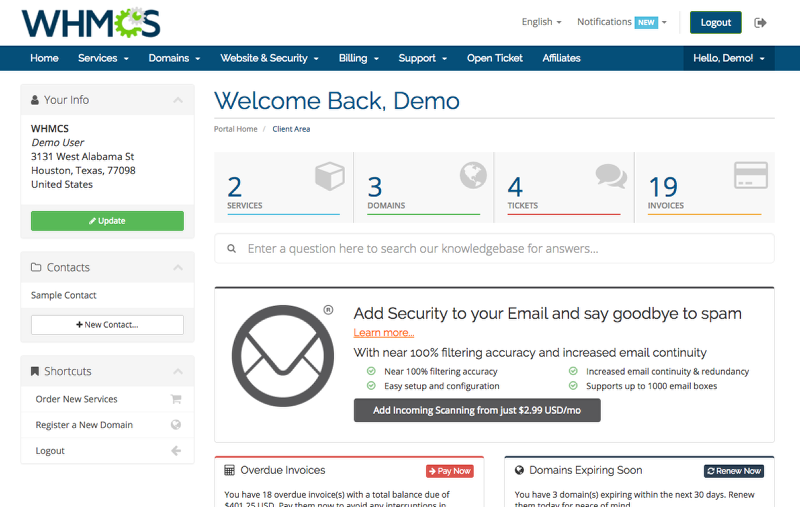Open the 4 Tickets tile
This screenshot has height=507, width=800.
click(x=564, y=187)
